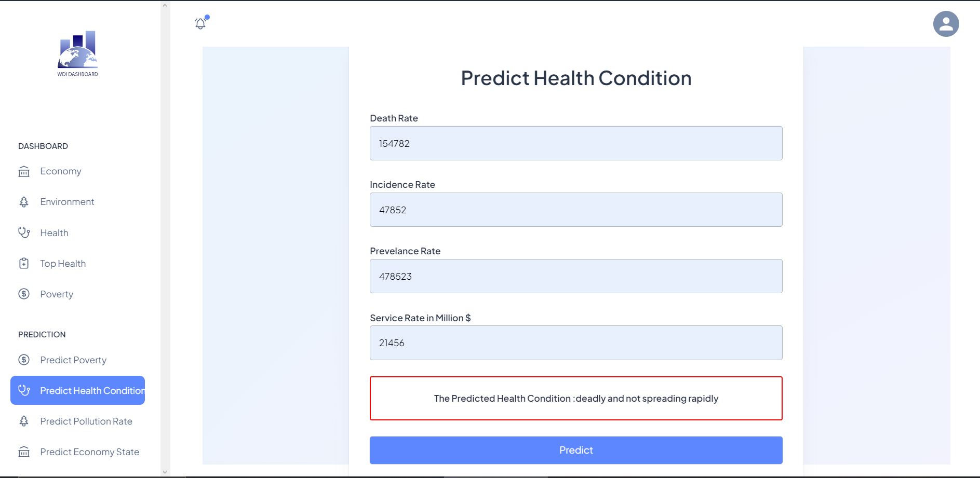980x478 pixels.
Task: Switch to the Health dashboard section
Action: pos(54,233)
